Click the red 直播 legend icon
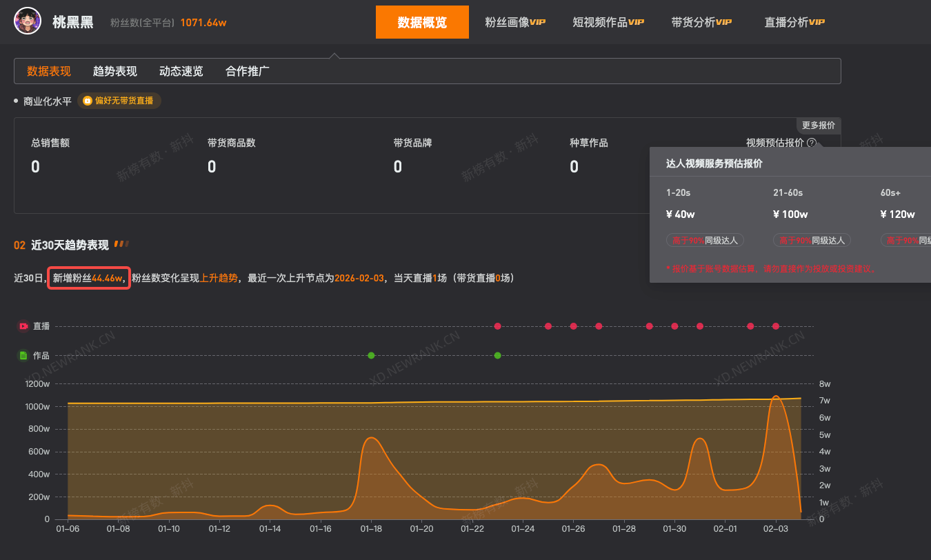Screen dimensions: 931x560 tap(23, 326)
